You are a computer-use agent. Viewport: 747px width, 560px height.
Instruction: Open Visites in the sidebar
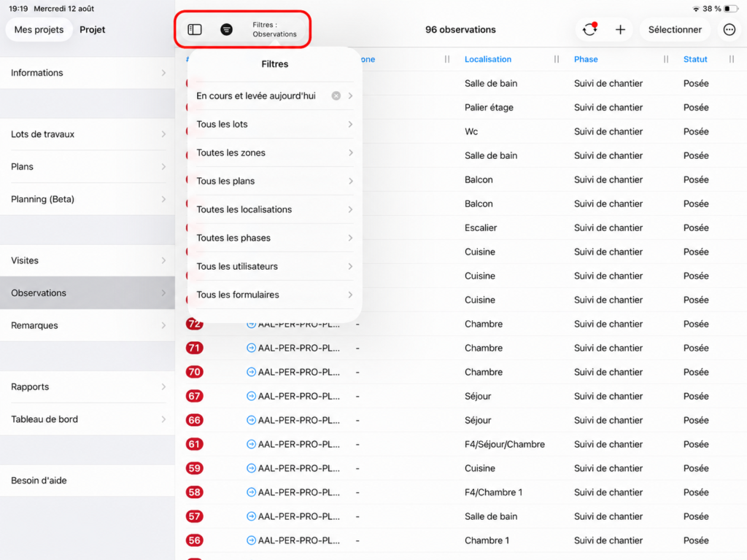(88, 260)
